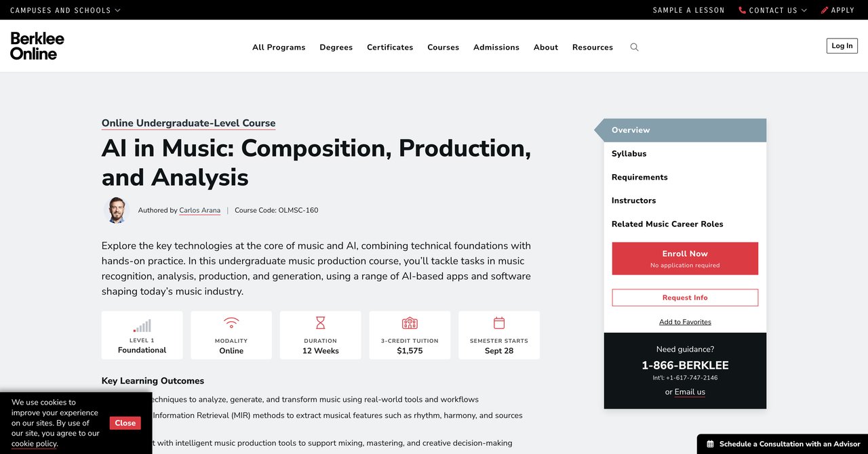868x454 pixels.
Task: Open the search magnifier icon
Action: coord(634,47)
